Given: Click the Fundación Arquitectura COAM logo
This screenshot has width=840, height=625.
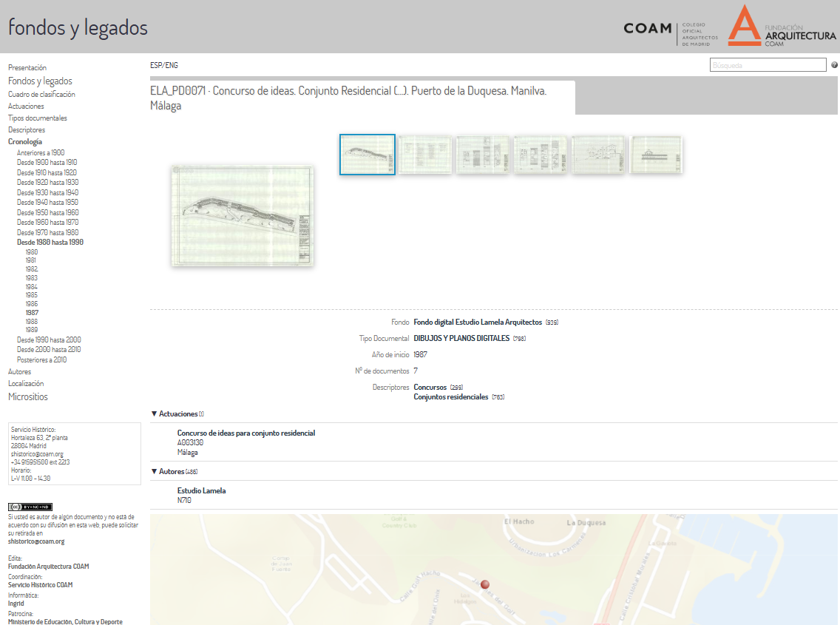Looking at the screenshot, I should 782,27.
